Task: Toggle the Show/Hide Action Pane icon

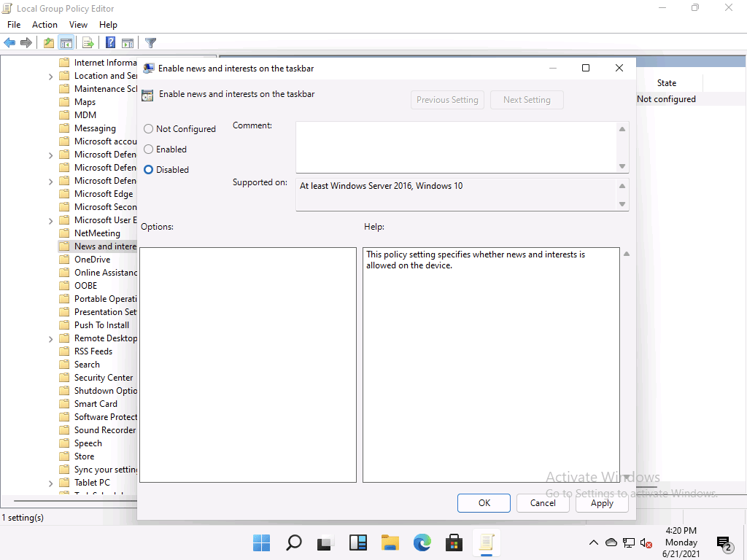Action: (x=128, y=43)
